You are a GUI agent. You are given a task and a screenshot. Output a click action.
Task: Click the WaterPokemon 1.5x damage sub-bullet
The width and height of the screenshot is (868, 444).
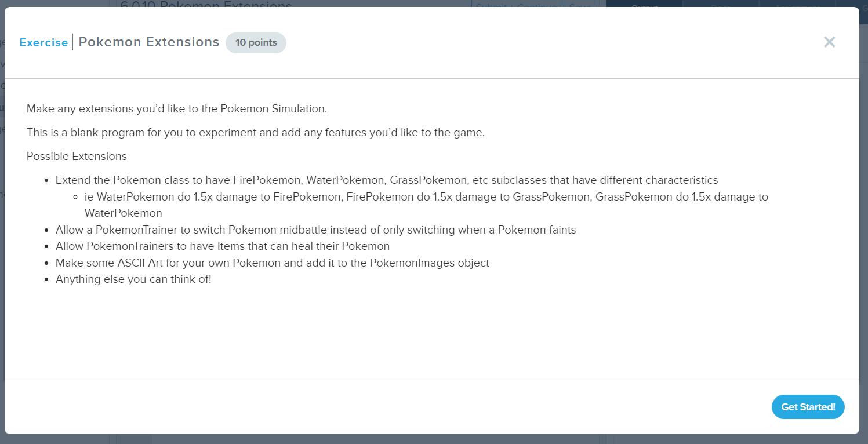click(412, 196)
